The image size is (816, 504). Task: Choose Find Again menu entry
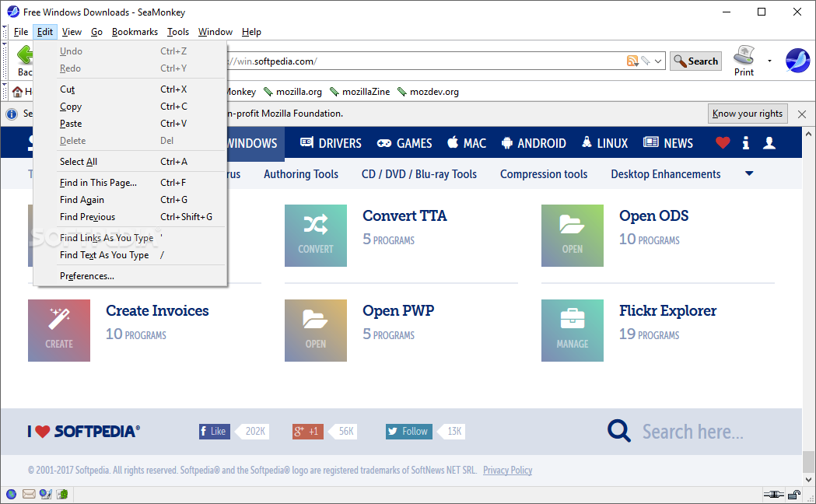[130, 200]
